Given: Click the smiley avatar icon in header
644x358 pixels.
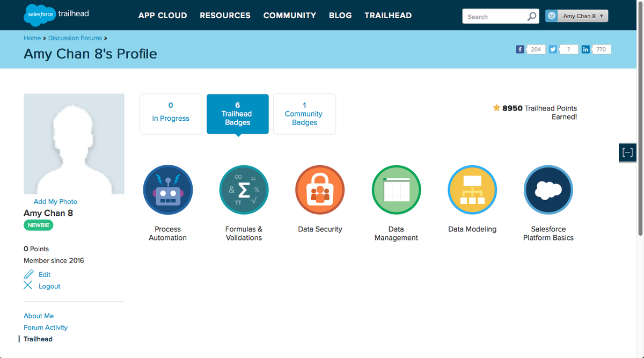Looking at the screenshot, I should (x=551, y=16).
